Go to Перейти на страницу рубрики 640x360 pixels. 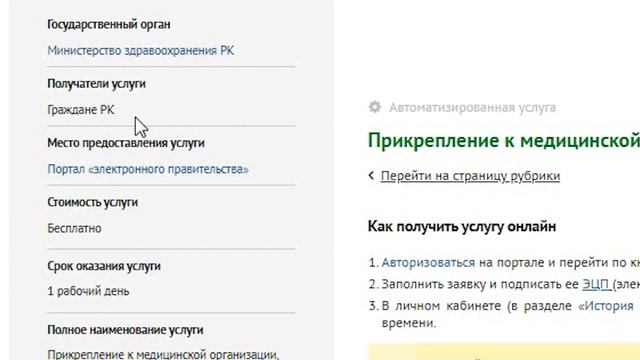click(470, 176)
